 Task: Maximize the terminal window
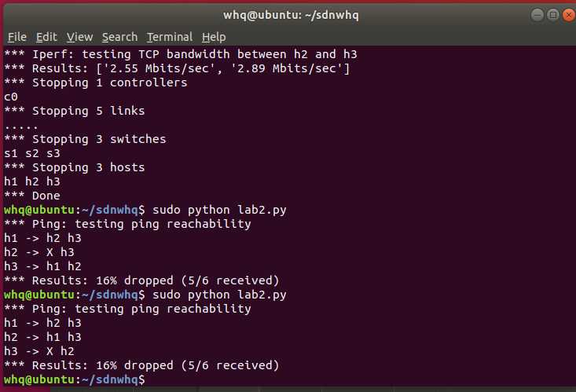click(x=553, y=15)
